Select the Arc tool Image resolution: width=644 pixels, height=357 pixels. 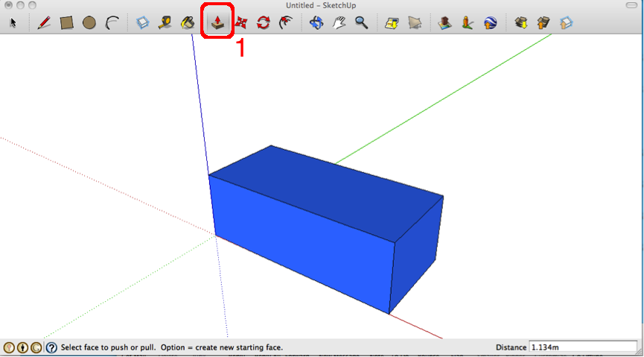tap(112, 23)
